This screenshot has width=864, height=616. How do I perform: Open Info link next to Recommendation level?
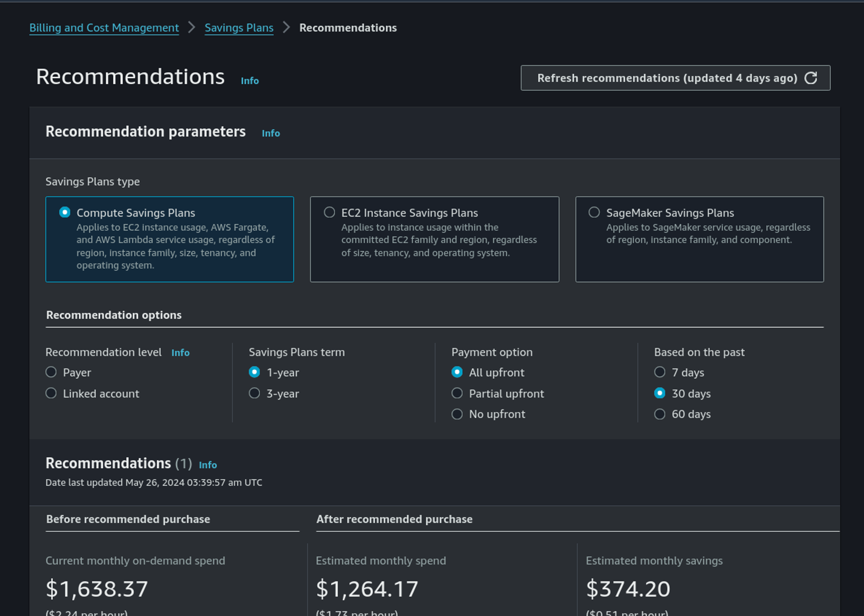click(x=180, y=353)
